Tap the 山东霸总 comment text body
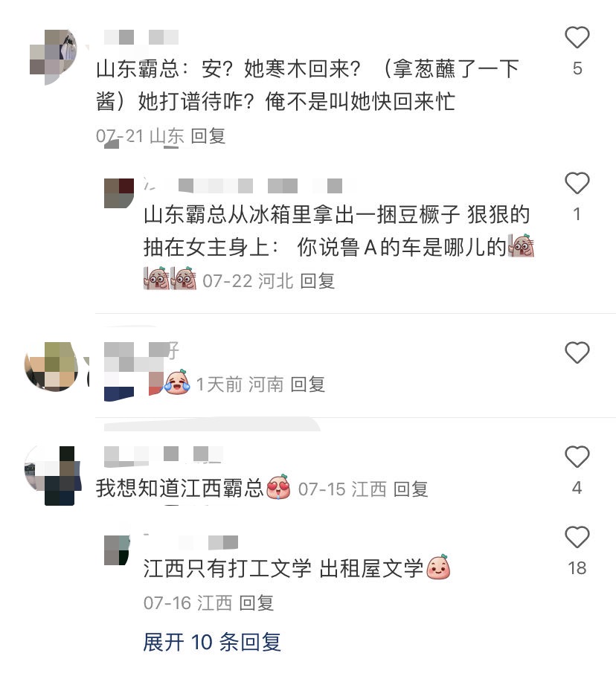This screenshot has width=616, height=679. pyautogui.click(x=307, y=86)
